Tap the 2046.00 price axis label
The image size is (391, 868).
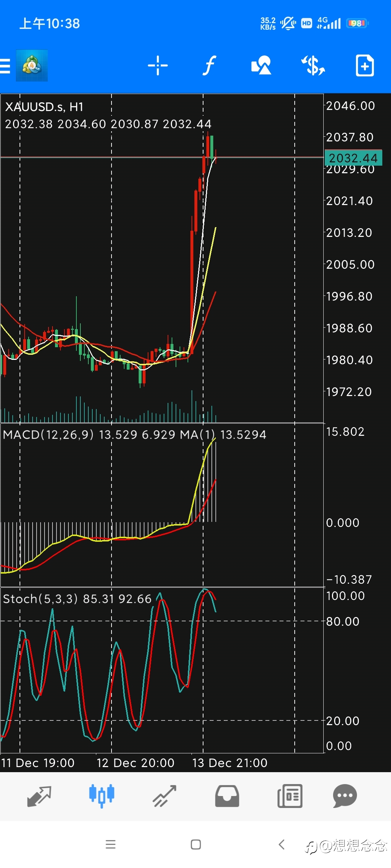click(350, 106)
